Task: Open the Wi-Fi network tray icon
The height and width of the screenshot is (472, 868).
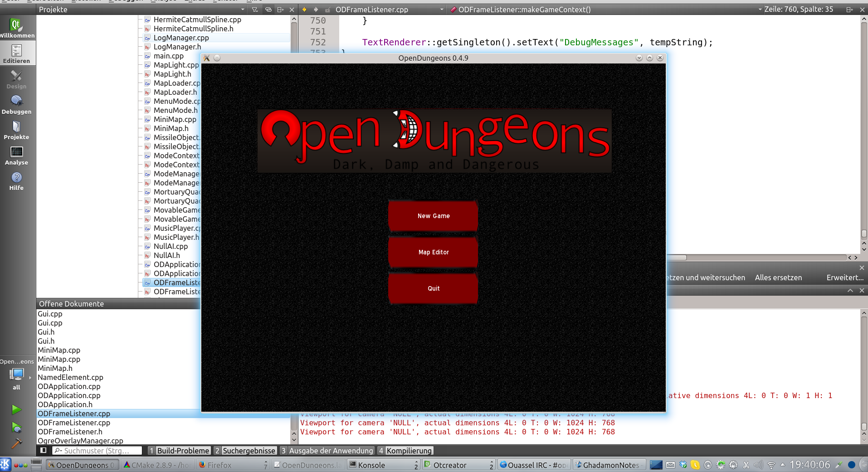Action: point(771,465)
